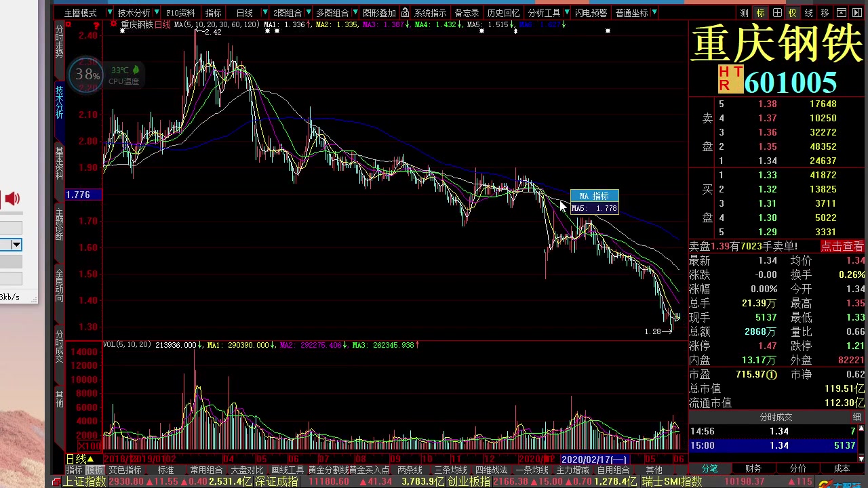This screenshot has height=488, width=868.
Task: Select the 2020/02/17 date marker
Action: coord(594,460)
